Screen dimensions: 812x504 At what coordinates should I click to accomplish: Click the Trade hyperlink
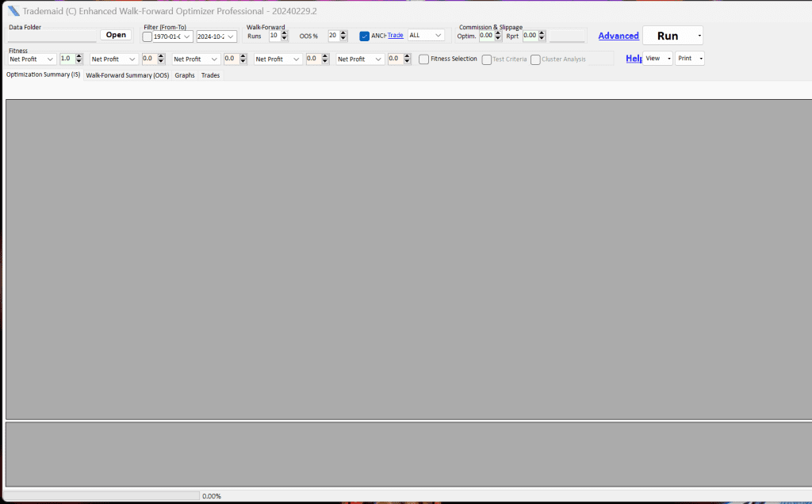point(395,35)
